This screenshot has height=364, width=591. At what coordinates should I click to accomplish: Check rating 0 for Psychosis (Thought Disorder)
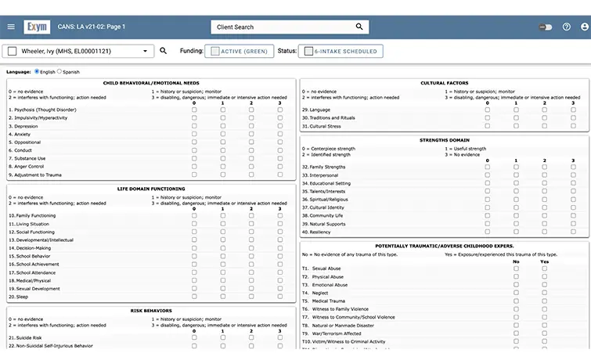coord(194,110)
